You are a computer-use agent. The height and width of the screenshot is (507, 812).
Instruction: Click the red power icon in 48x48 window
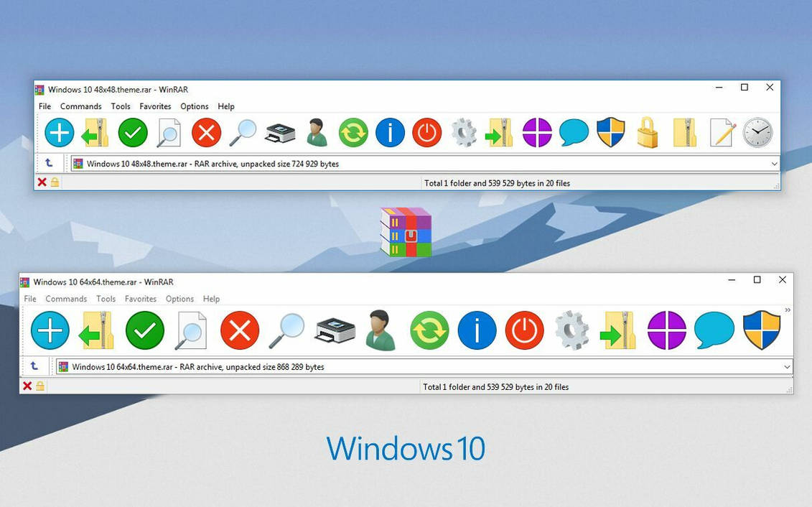[426, 133]
